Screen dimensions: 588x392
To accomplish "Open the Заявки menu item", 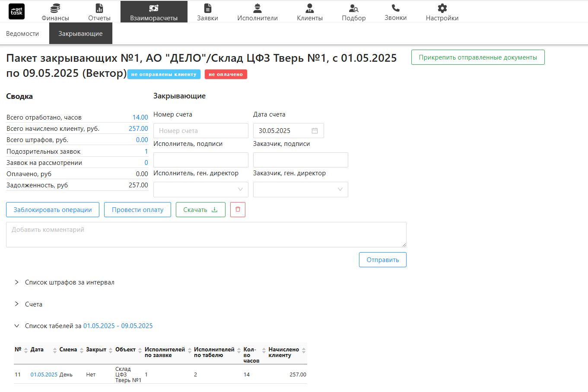I will tap(207, 12).
